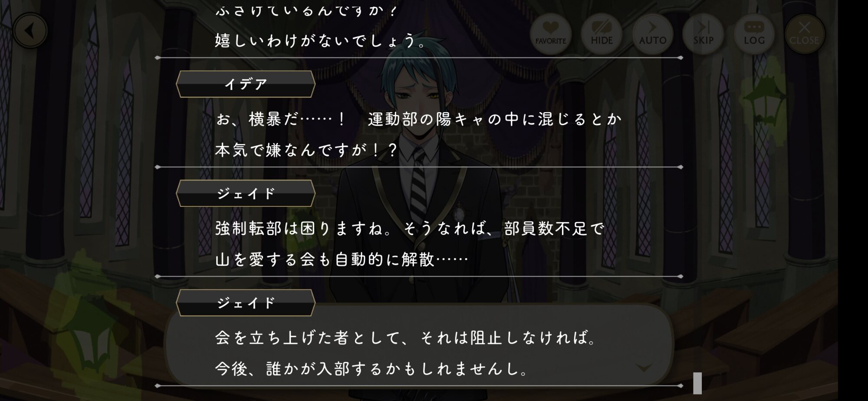This screenshot has height=401, width=868.
Task: Close the log with CLOSE button
Action: pyautogui.click(x=805, y=34)
